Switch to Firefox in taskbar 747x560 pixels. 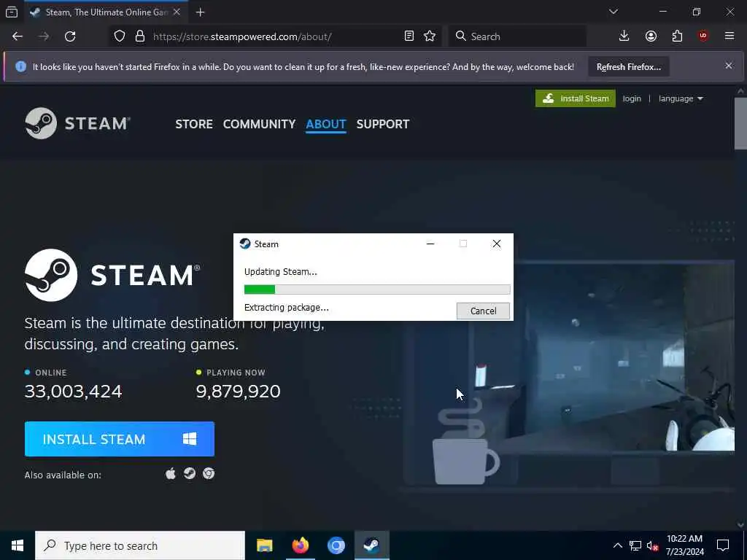300,545
